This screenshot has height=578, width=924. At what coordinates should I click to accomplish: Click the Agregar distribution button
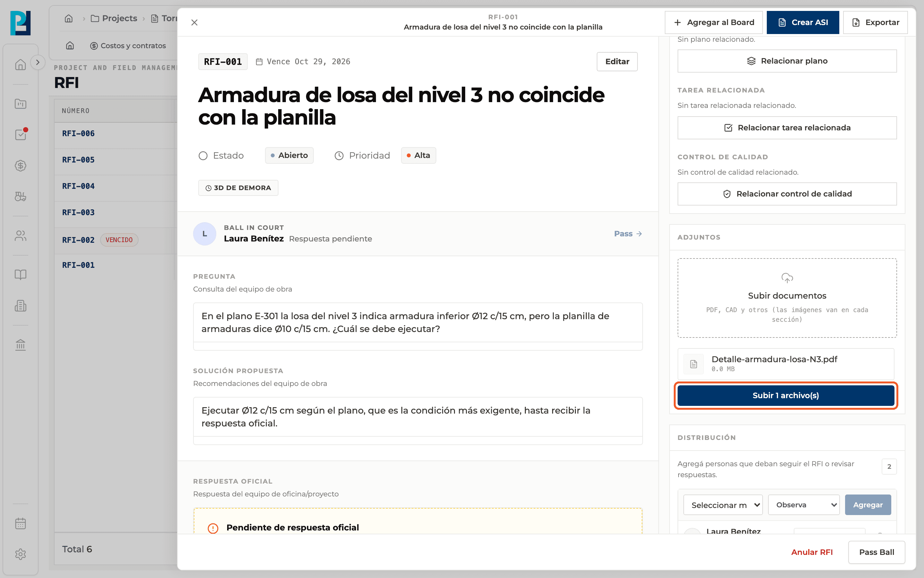point(868,504)
